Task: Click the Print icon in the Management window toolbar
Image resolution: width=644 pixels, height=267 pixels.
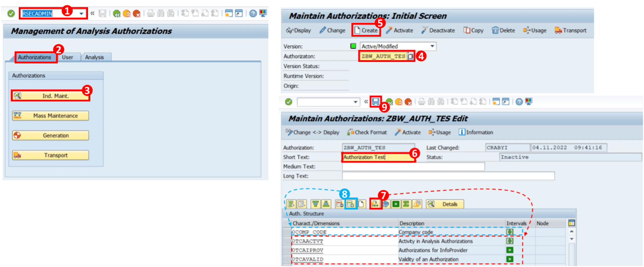Action: tap(151, 13)
